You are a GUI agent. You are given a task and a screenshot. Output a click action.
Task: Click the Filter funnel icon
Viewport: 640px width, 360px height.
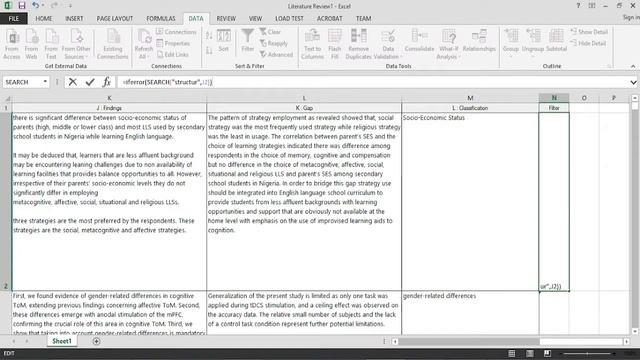pos(247,40)
